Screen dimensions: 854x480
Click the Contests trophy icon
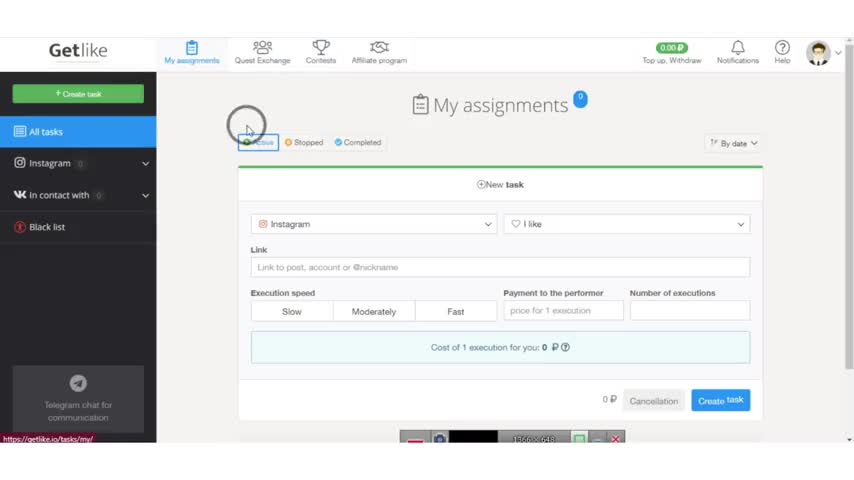(321, 48)
